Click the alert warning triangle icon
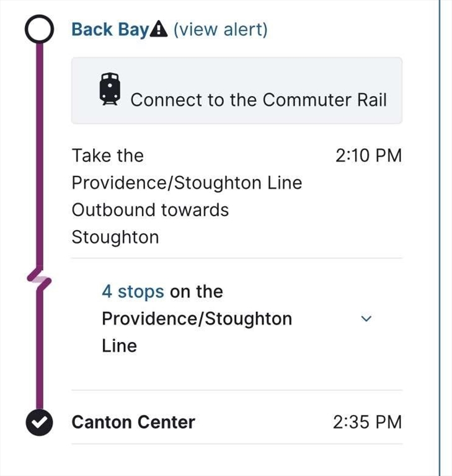Viewport: 452px width, 476px height. [159, 30]
